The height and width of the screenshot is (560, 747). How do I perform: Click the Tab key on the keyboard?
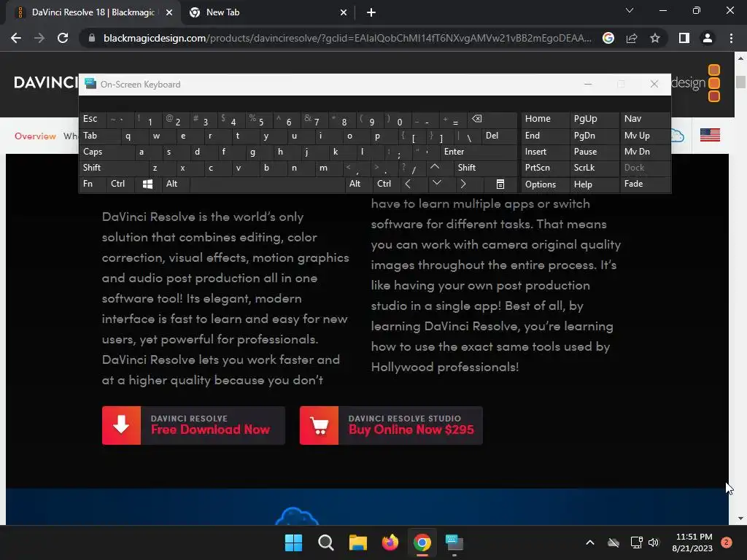[x=98, y=136]
